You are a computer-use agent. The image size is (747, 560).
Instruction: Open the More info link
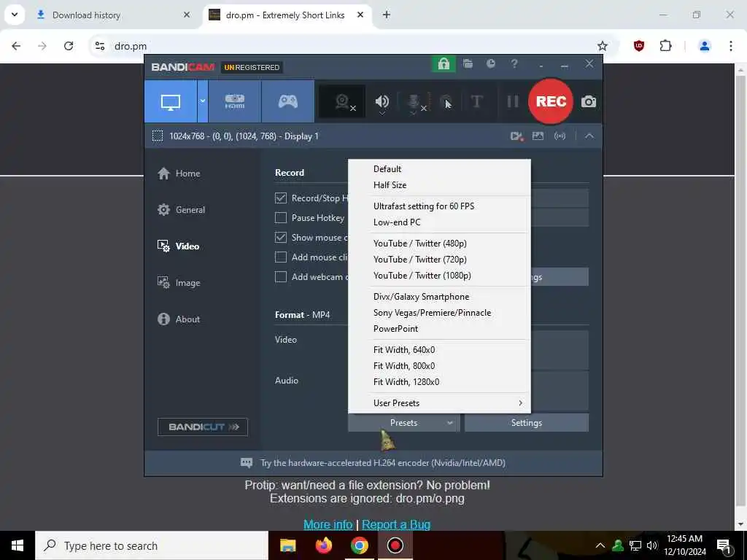pyautogui.click(x=328, y=524)
